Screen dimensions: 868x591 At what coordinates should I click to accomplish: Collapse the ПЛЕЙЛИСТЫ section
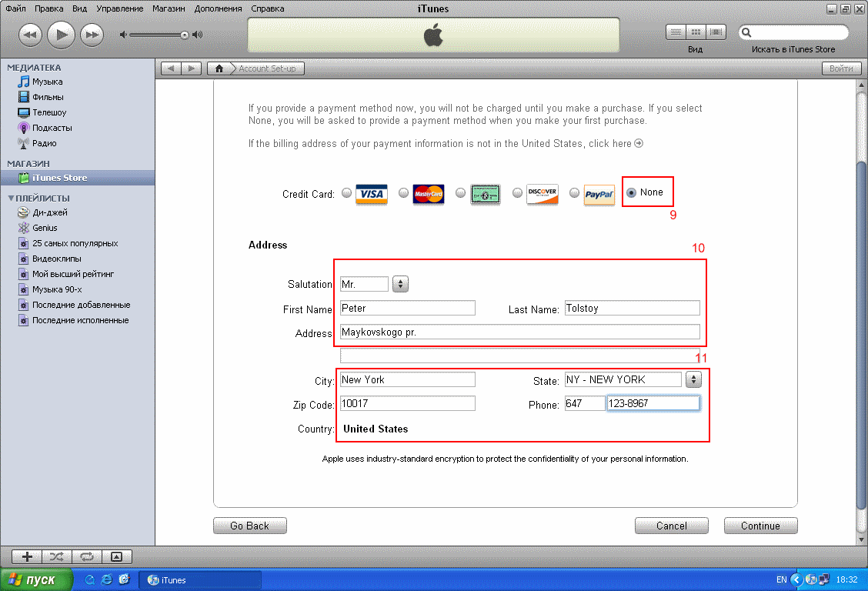click(x=11, y=198)
